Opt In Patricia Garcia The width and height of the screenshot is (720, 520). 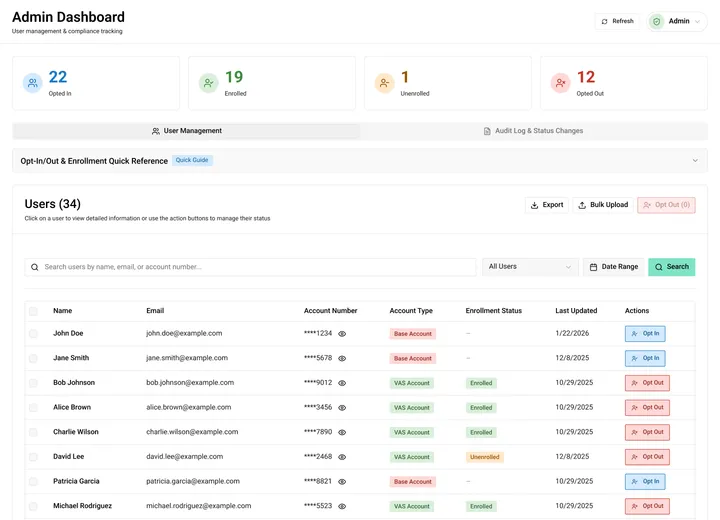[645, 482]
